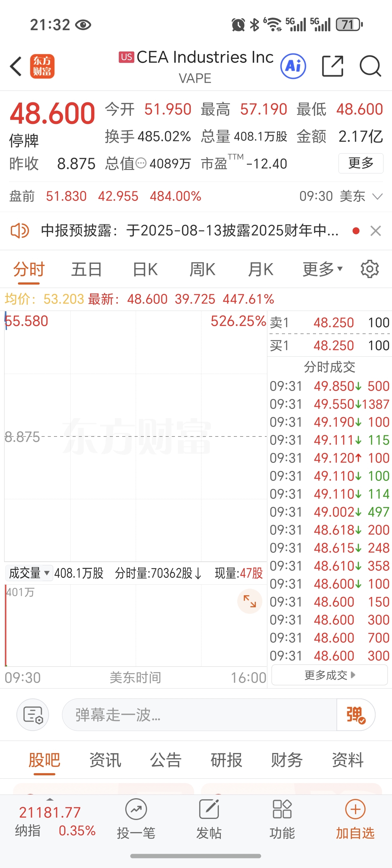This screenshot has height=868, width=392.
Task: Open the 东方财富 home logo
Action: [42, 66]
